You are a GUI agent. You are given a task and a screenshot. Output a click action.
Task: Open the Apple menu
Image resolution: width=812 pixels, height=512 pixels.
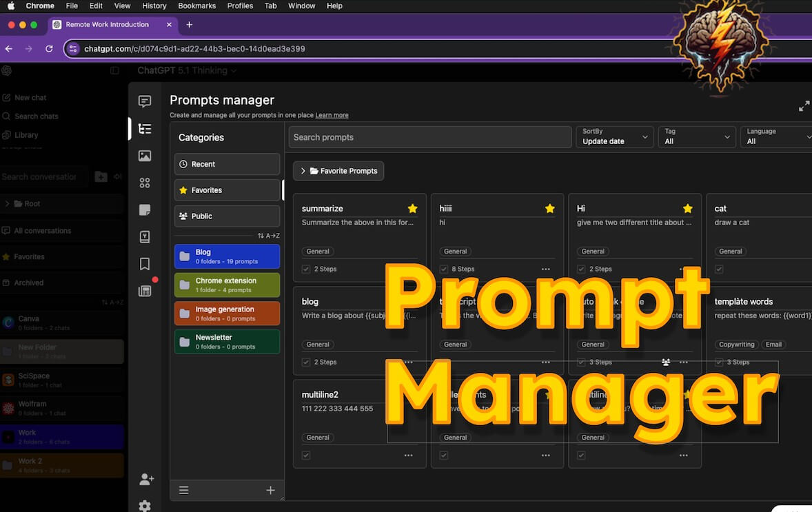[x=11, y=6]
